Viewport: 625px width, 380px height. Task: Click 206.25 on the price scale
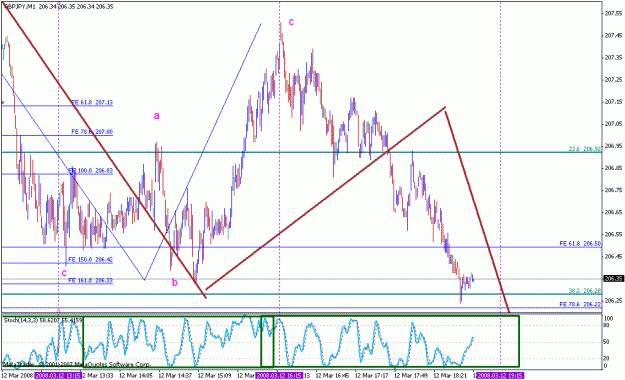[613, 301]
